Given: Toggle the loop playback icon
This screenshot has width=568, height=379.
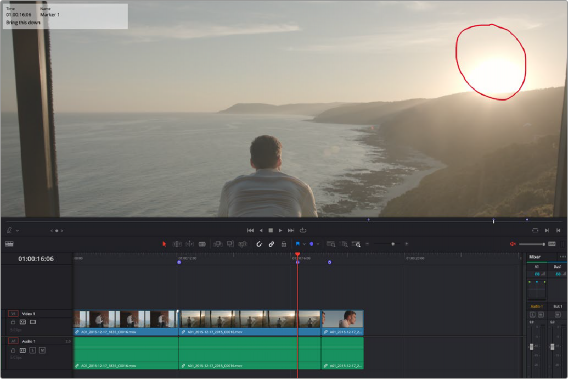Looking at the screenshot, I should [x=303, y=230].
